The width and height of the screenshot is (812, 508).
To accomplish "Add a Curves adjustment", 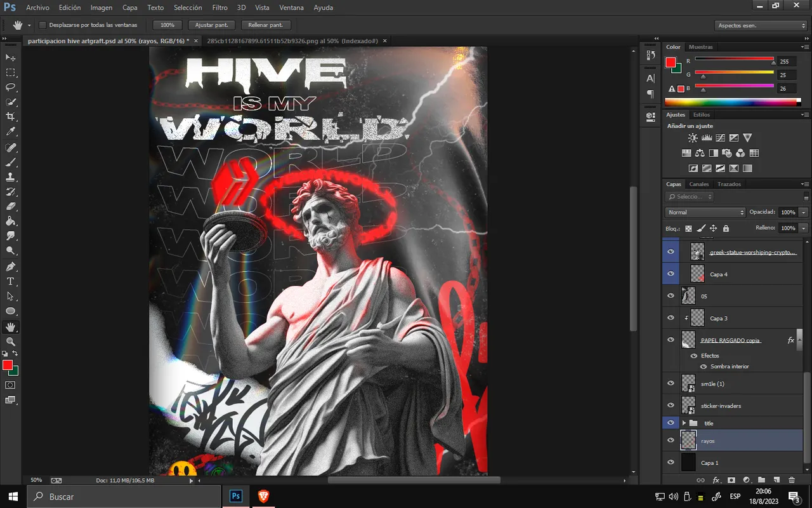I will [721, 138].
